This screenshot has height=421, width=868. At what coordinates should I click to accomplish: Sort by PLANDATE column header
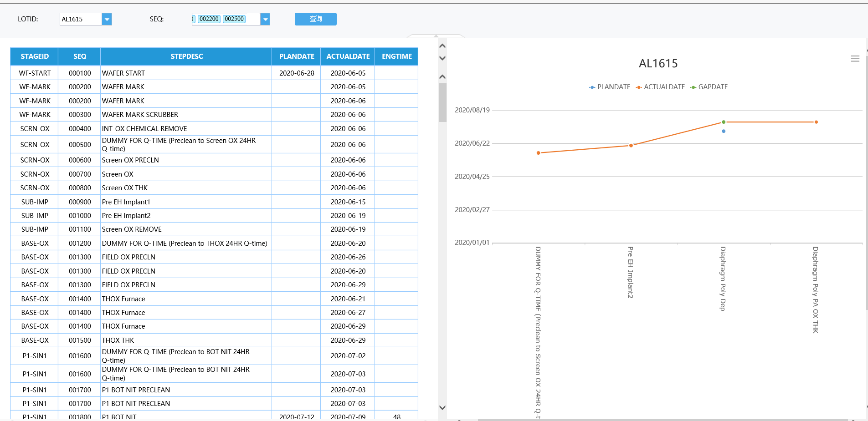(297, 56)
